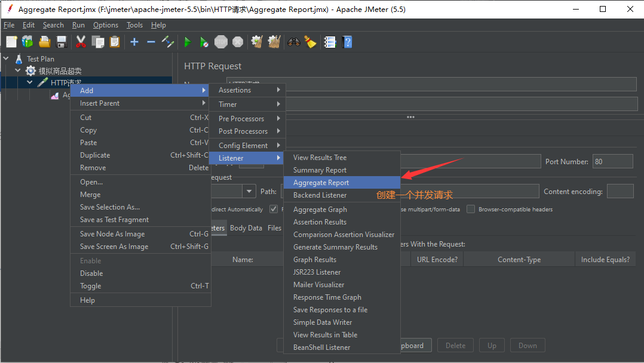The image size is (644, 363).
Task: Choose Aggregate Report listener
Action: click(342, 182)
